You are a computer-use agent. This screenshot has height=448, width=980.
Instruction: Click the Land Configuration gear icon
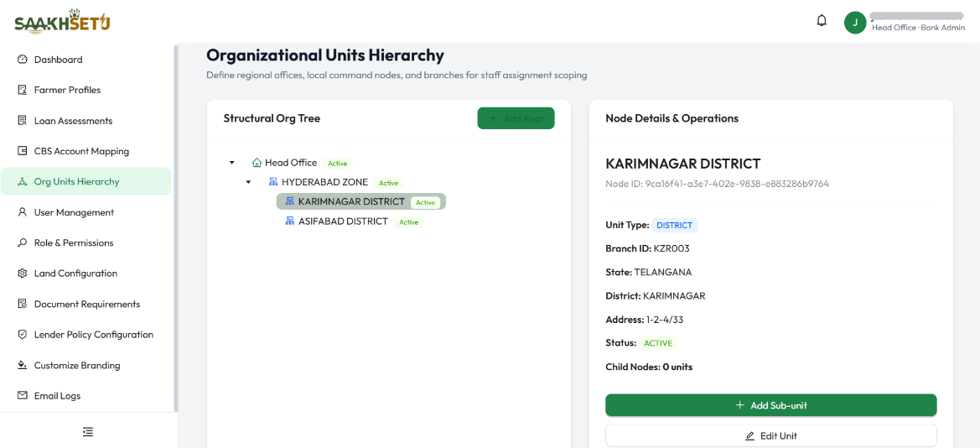click(23, 273)
